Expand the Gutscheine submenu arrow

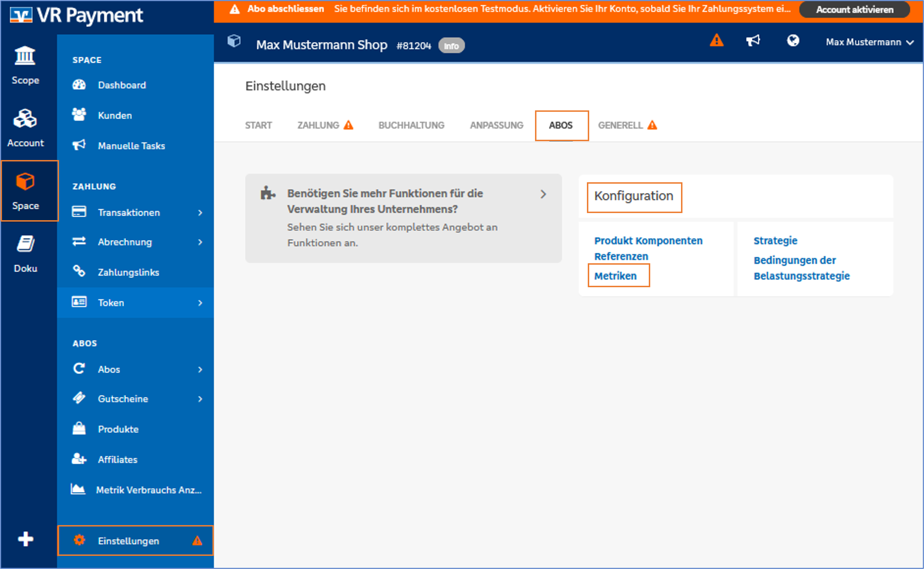[x=200, y=398]
